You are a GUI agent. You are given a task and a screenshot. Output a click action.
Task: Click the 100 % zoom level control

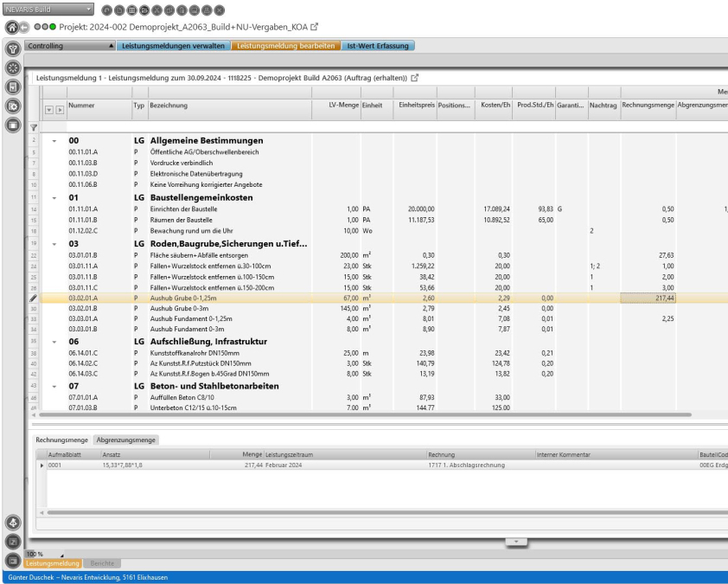pos(35,553)
